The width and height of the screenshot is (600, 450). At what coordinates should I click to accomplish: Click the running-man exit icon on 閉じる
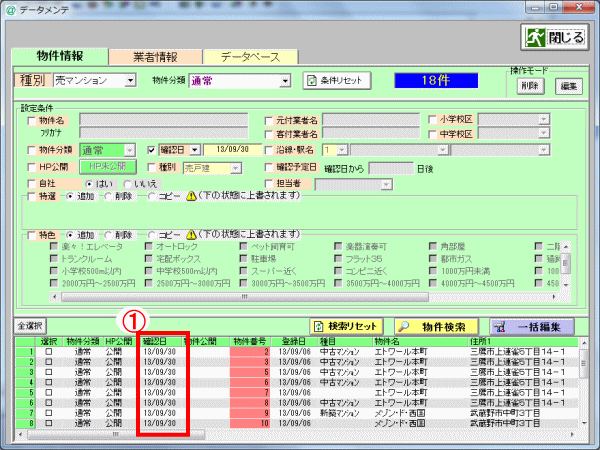535,37
